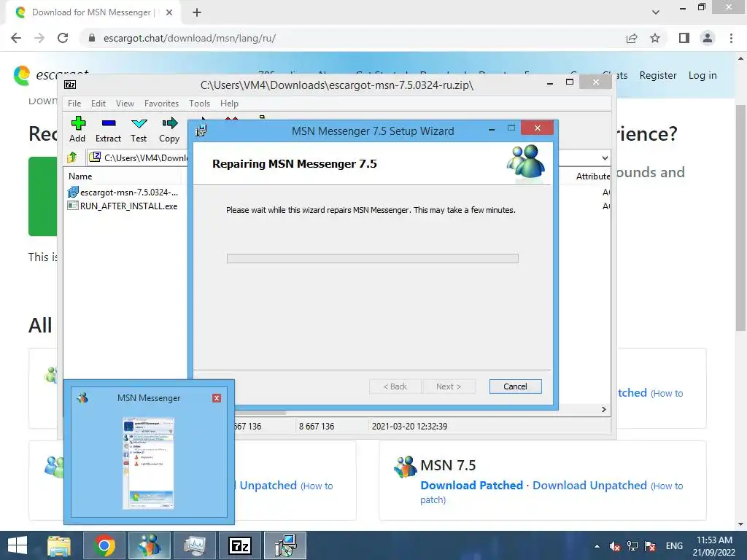Click the MSN Messenger window preview thumbnail
The width and height of the screenshot is (747, 560).
(x=149, y=463)
